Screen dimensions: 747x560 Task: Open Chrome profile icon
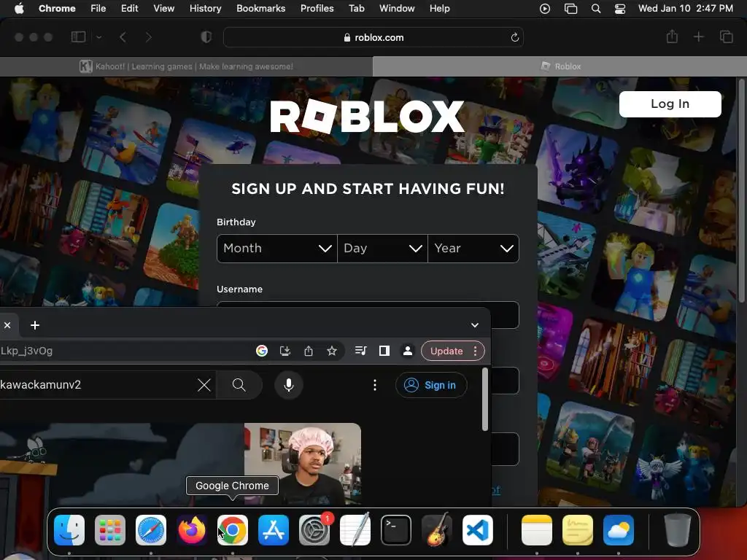[407, 351]
